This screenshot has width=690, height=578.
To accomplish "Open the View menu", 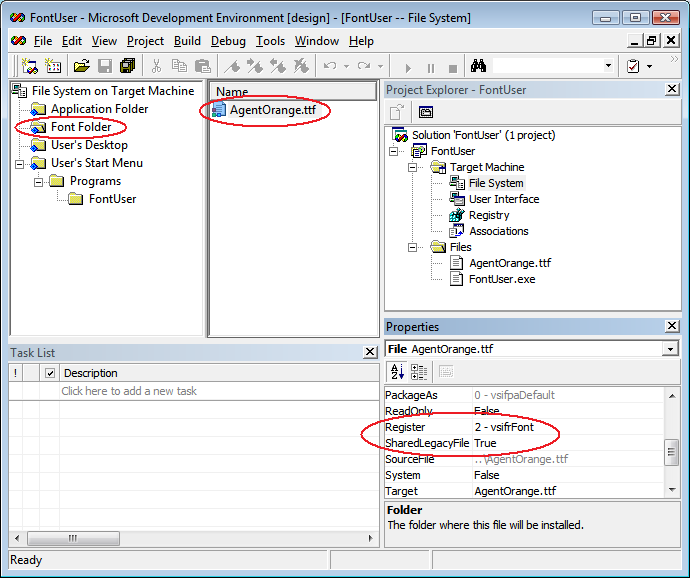I will (x=104, y=41).
